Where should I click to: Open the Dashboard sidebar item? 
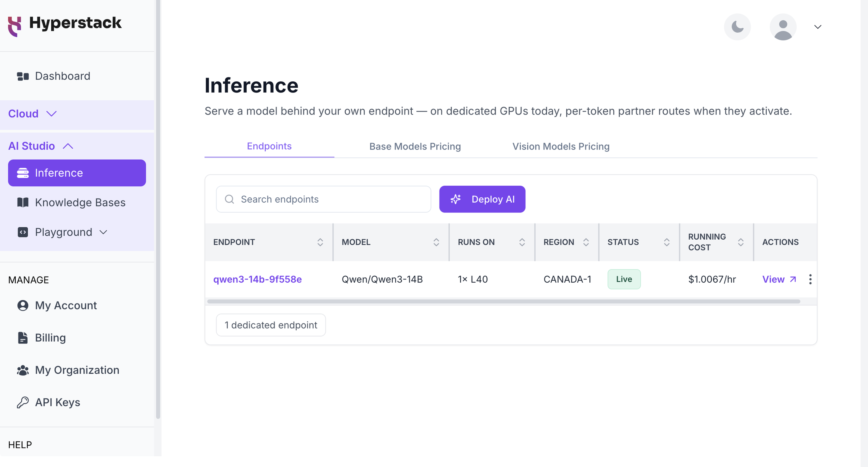tap(77, 76)
